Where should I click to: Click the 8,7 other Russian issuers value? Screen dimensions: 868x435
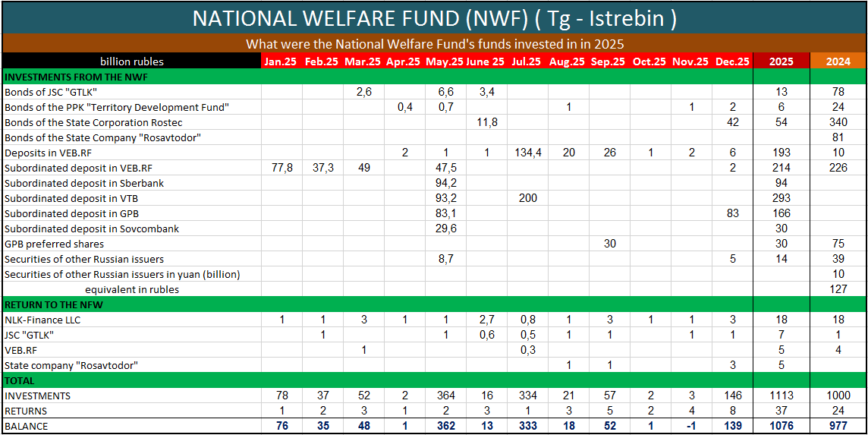pyautogui.click(x=445, y=259)
